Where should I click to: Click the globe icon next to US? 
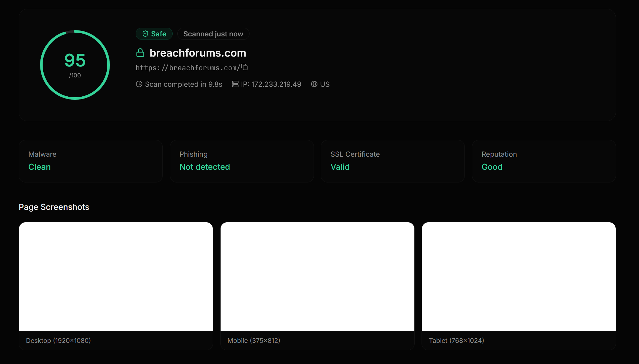pyautogui.click(x=314, y=84)
